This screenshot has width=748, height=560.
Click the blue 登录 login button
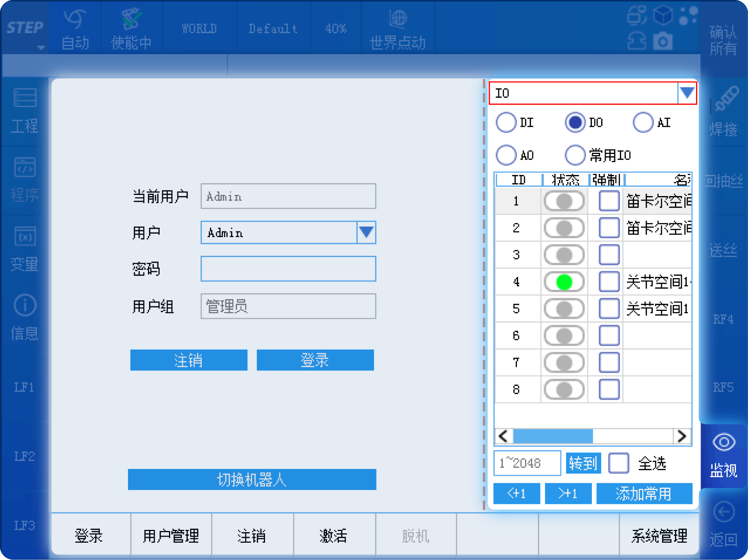click(x=315, y=360)
